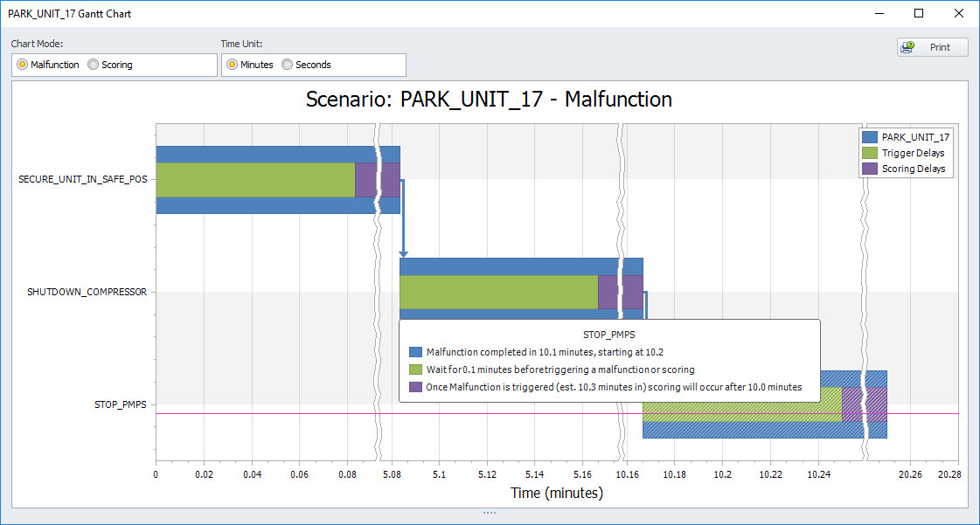980x525 pixels.
Task: Maximize the Gantt Chart window
Action: click(x=919, y=14)
